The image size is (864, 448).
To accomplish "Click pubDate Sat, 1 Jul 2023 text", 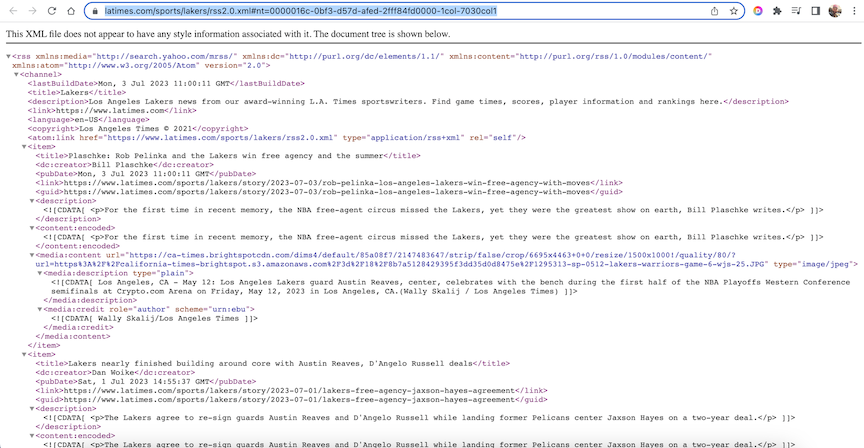I will click(x=143, y=381).
